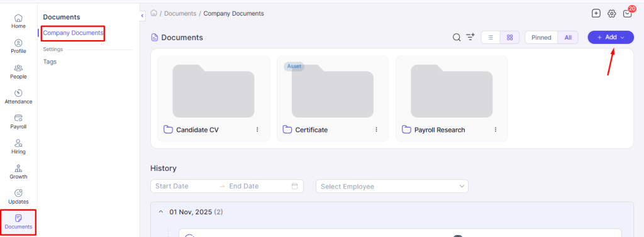644x237 pixels.
Task: Click the home icon in breadcrumb
Action: 154,13
